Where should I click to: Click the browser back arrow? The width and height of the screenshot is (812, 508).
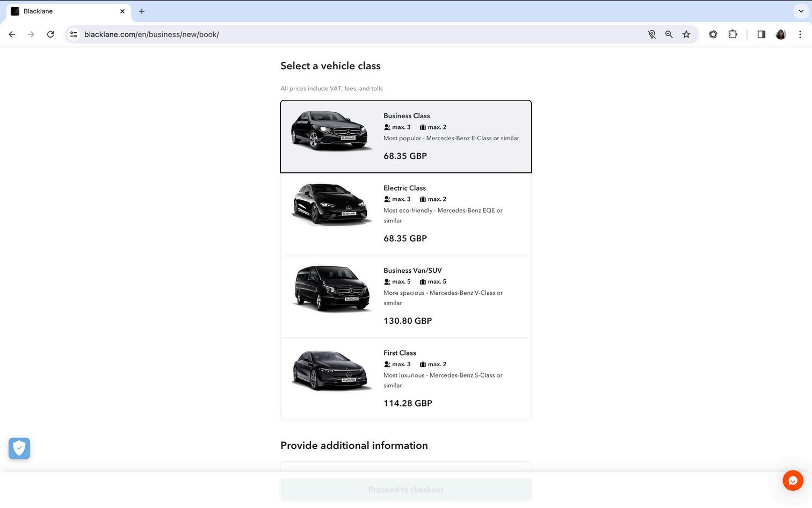point(12,34)
